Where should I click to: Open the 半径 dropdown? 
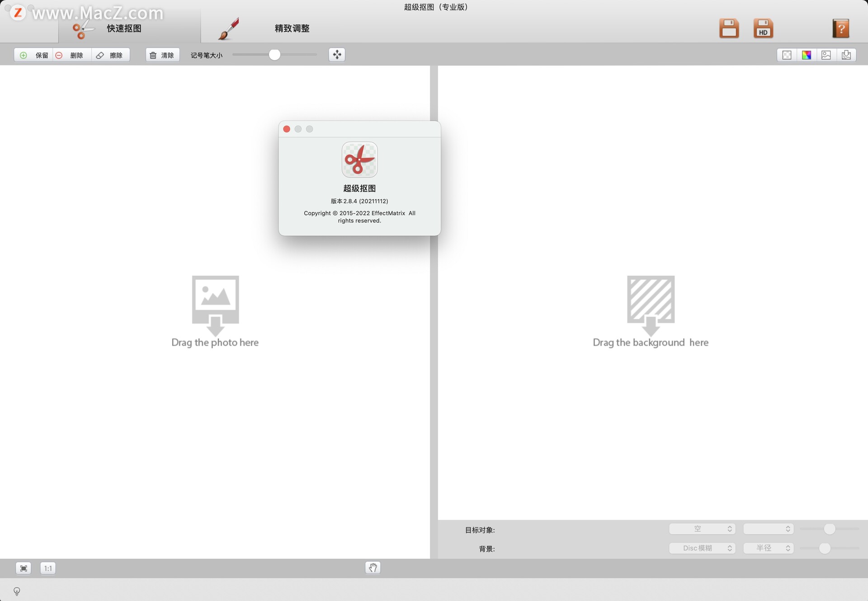[x=769, y=548]
